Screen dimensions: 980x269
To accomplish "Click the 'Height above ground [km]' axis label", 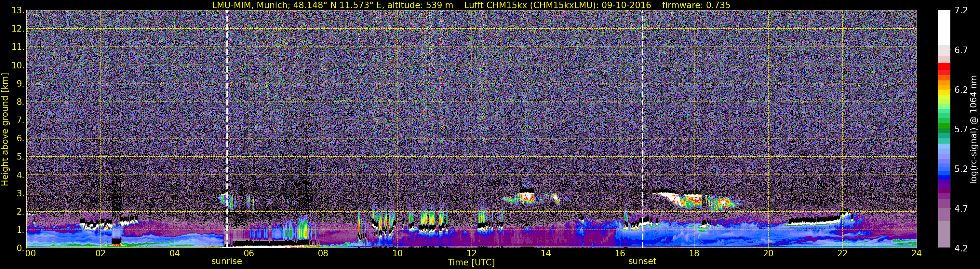I will pos(5,129).
